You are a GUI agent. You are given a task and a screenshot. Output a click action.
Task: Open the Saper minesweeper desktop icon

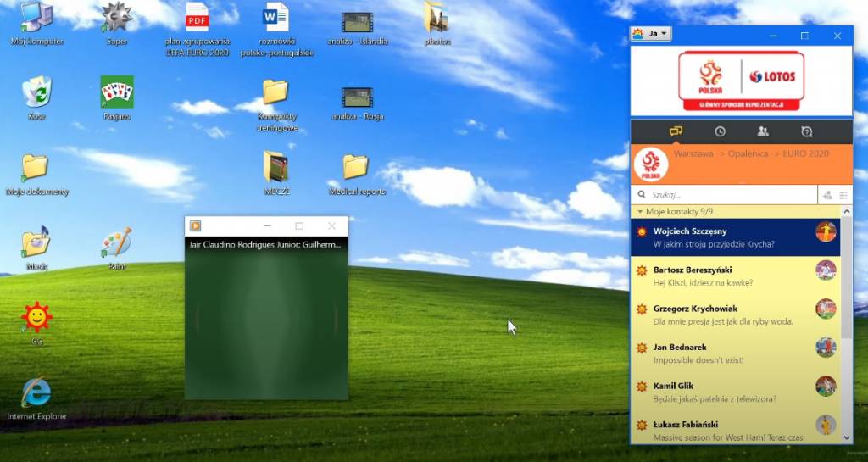(117, 18)
